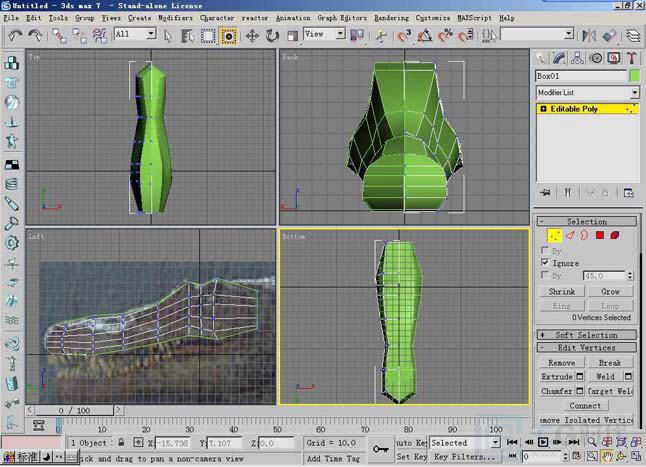Open the Modifier List dropdown
The height and width of the screenshot is (467, 646).
[587, 93]
